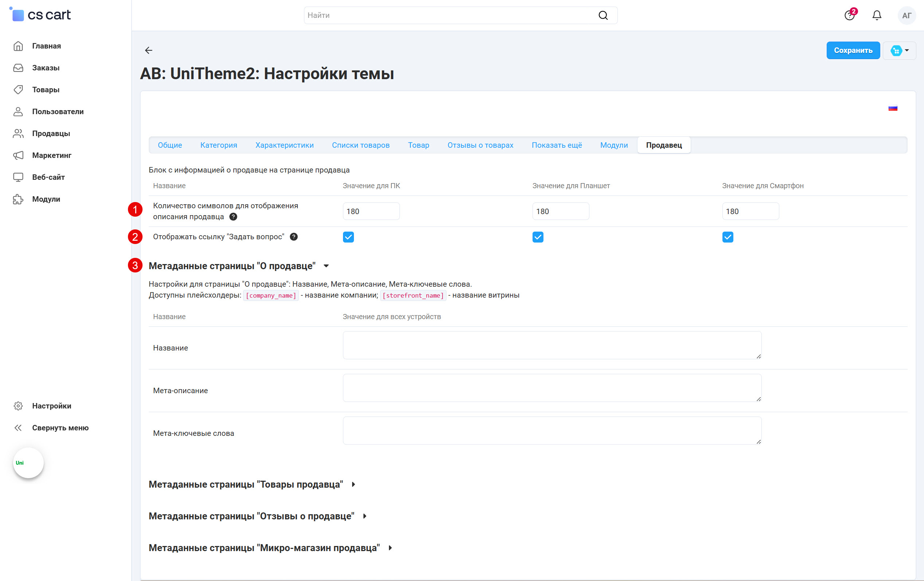Open Главная from the sidebar home icon
Image resolution: width=924 pixels, height=581 pixels.
click(18, 46)
